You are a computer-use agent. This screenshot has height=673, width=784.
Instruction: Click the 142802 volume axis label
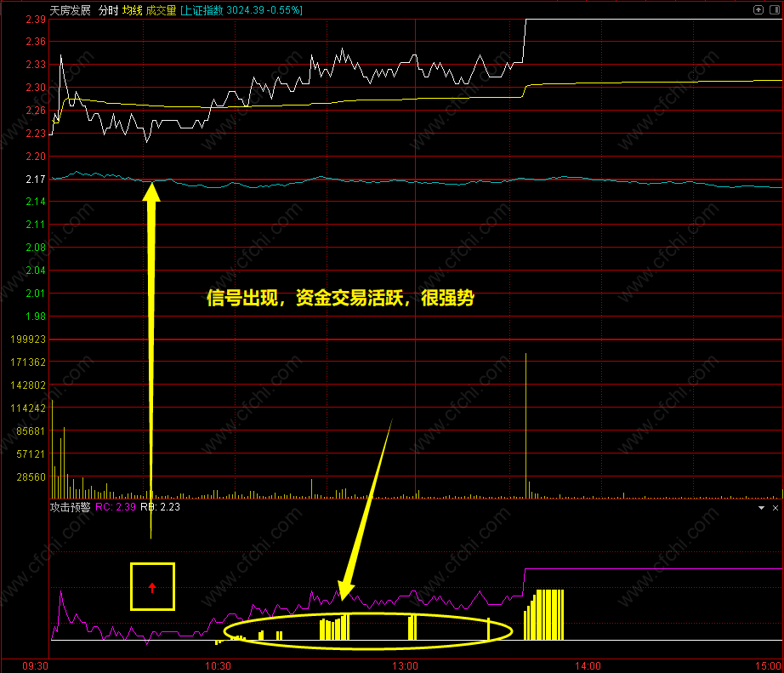point(29,385)
